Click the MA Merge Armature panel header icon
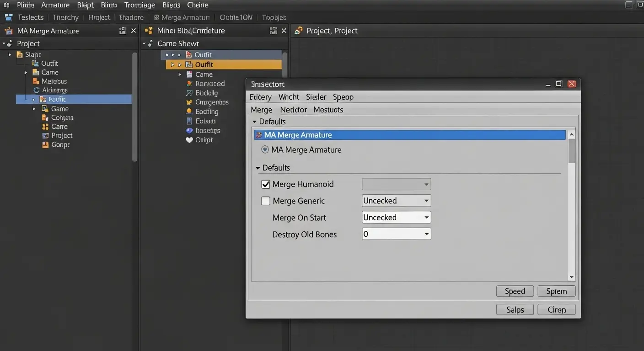This screenshot has width=644, height=351. pos(259,135)
